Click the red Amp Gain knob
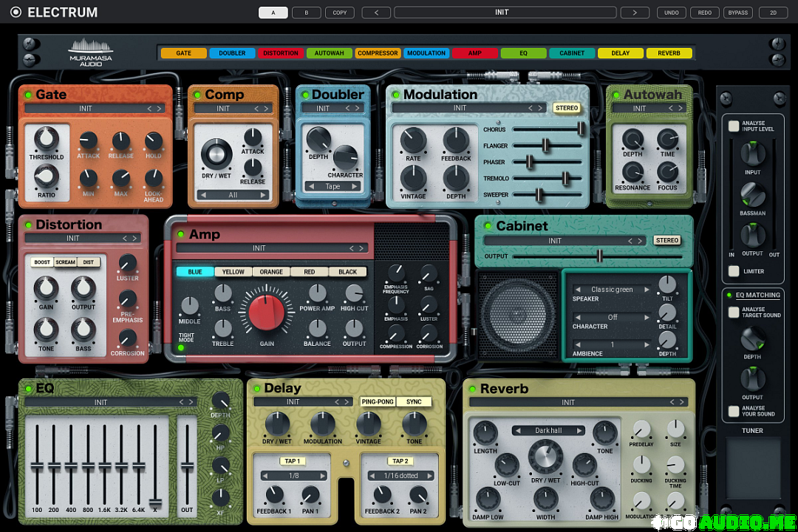Screen dimensions: 798x532 (x=267, y=312)
